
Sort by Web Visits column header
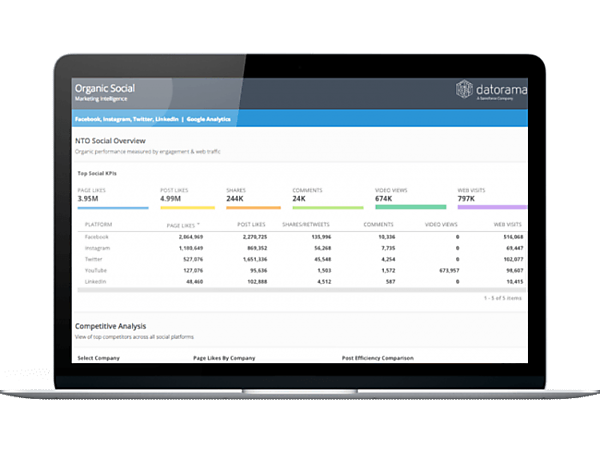[x=507, y=225]
